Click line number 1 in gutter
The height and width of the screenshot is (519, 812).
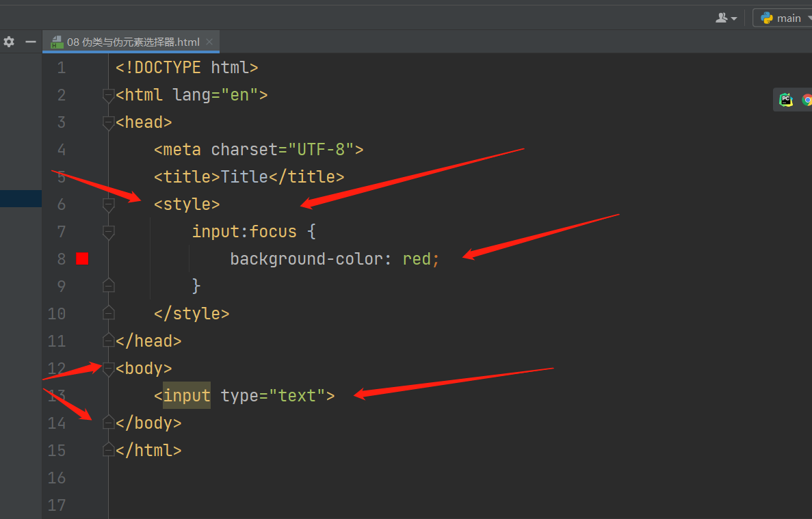point(62,68)
